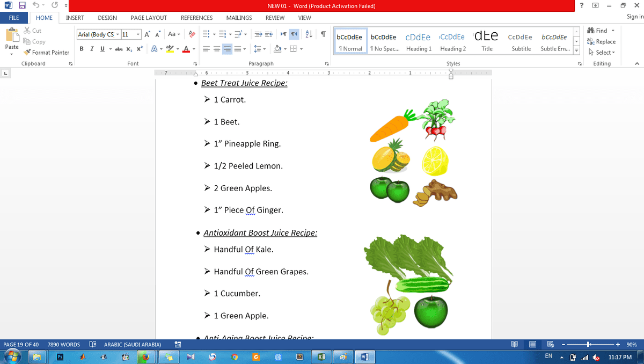Open the Select dropdown in Editing
Viewport: 644px width, 364px height.
pos(602,53)
